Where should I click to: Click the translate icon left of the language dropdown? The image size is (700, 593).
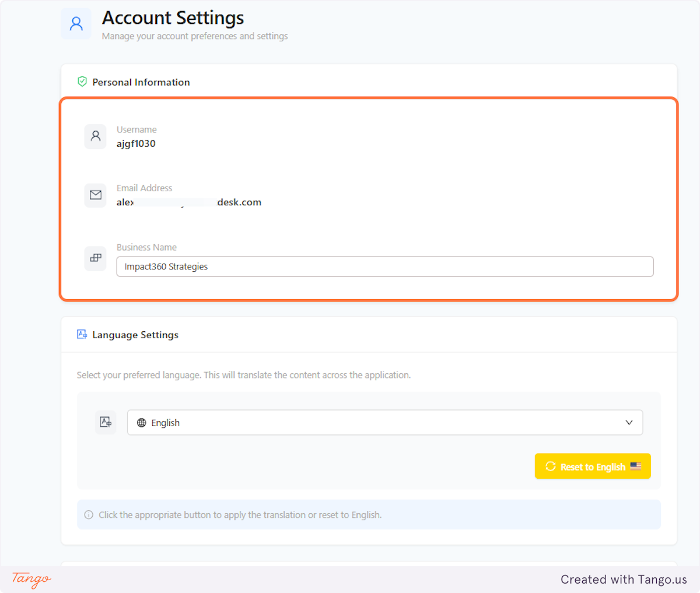tap(106, 422)
